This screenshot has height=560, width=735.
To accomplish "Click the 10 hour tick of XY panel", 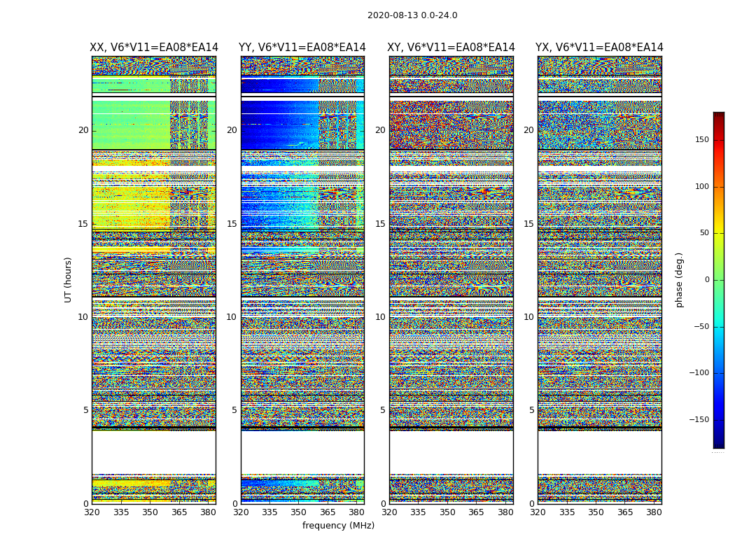I will 380,317.
